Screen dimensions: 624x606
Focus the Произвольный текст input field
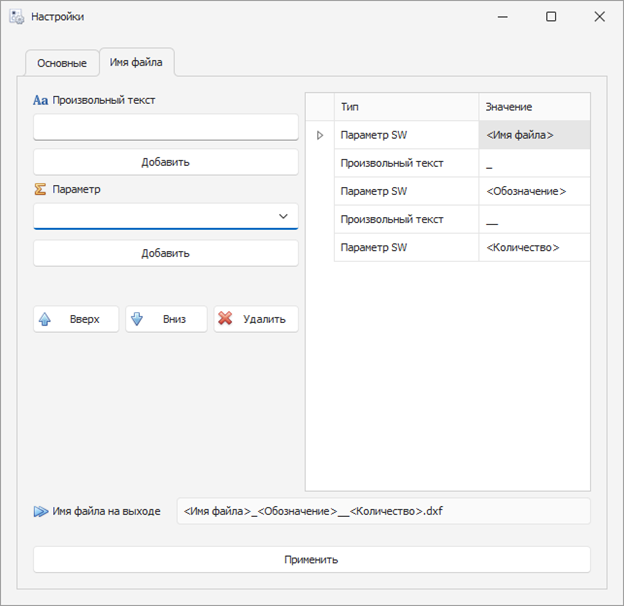coord(165,128)
